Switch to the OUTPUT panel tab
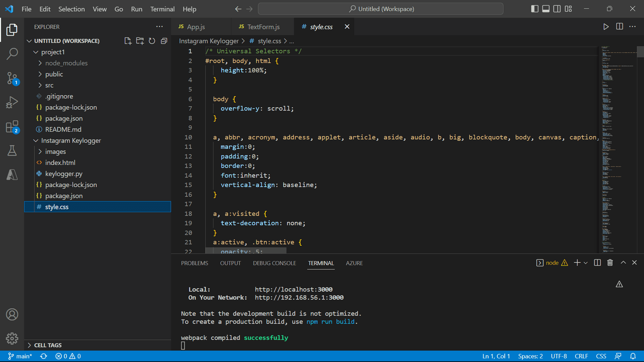This screenshot has height=362, width=644. 230,263
